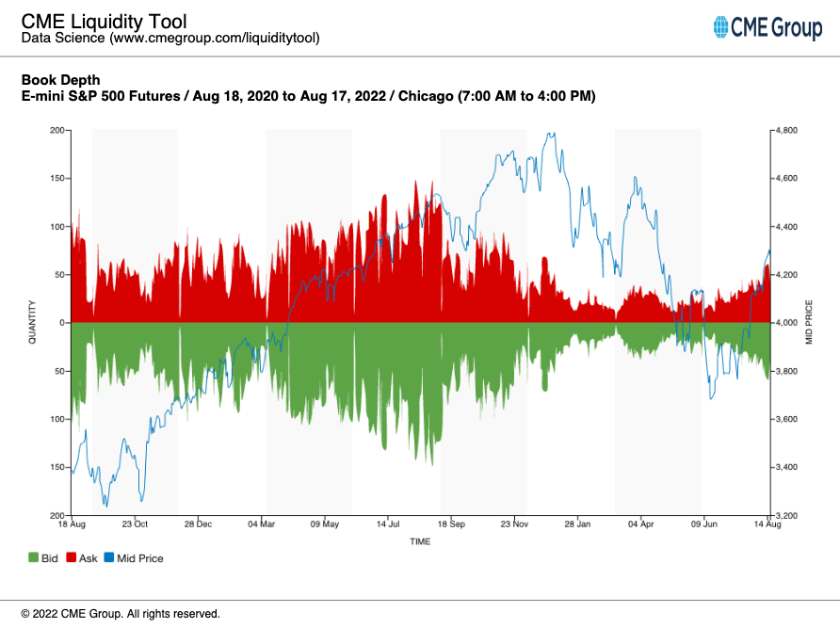Viewport: 840px width, 628px height.
Task: Click the '23 Nov' x-axis label
Action: click(x=514, y=524)
